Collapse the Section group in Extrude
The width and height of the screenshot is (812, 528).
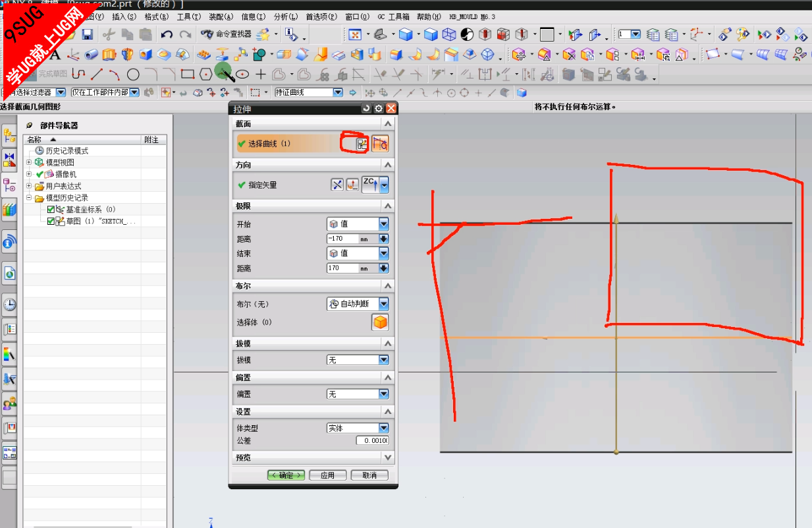tap(388, 124)
